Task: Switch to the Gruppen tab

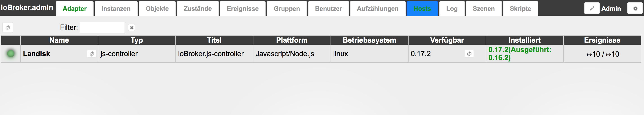Action: pyautogui.click(x=286, y=9)
